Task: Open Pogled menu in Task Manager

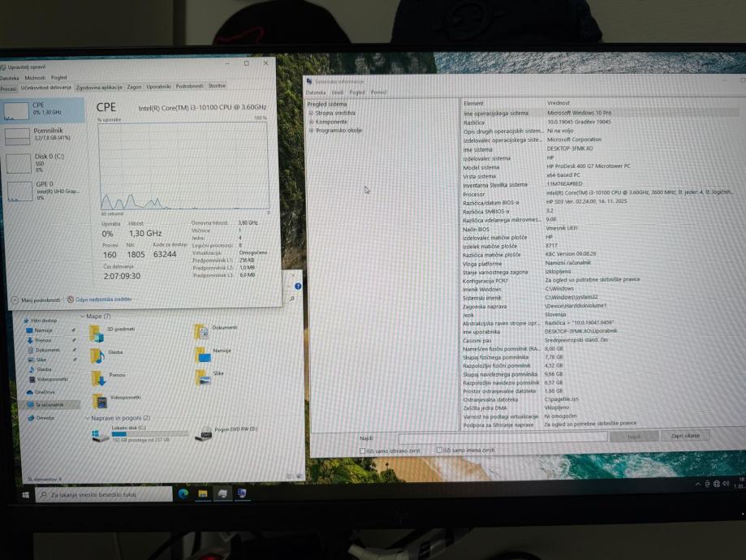Action: point(59,78)
